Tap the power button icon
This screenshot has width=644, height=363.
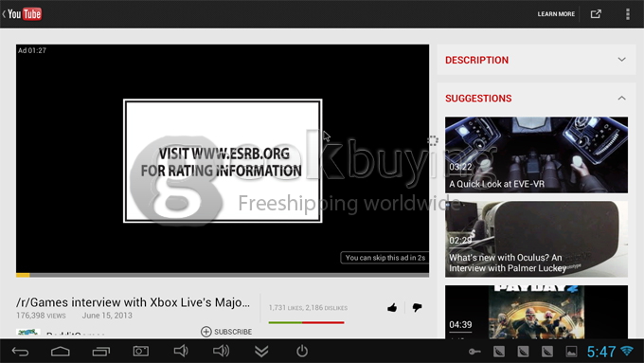click(x=302, y=351)
